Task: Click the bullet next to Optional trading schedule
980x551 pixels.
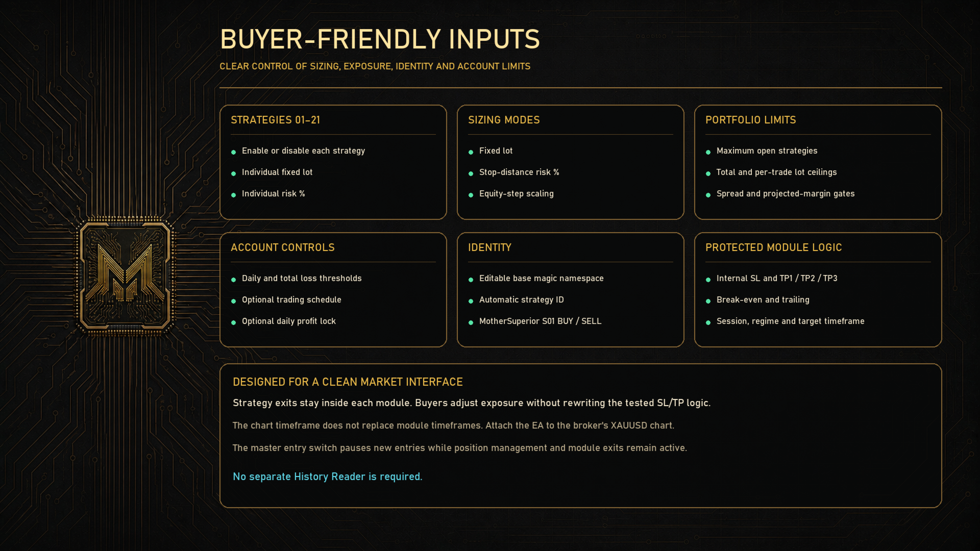Action: tap(234, 301)
